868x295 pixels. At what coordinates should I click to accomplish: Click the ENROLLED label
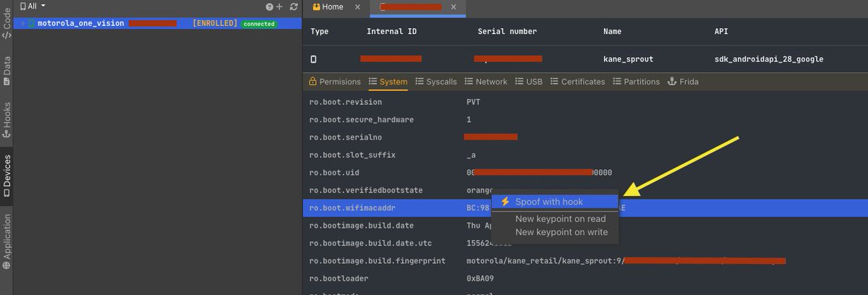[215, 24]
